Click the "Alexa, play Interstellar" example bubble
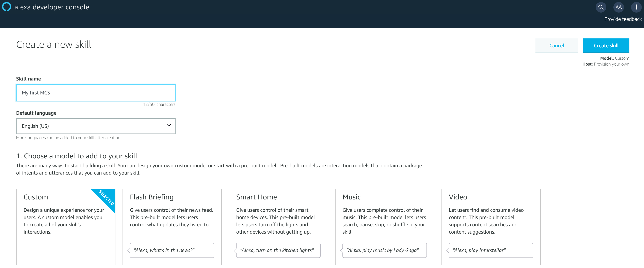Screen dimensions: 644x268 point(490,250)
